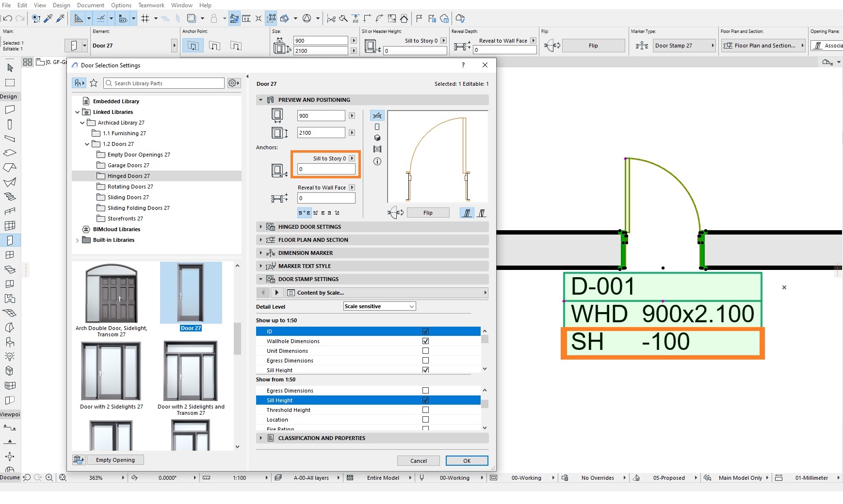This screenshot has height=504, width=843.
Task: Click the eyedropper pick-up parameters icon
Action: coord(48,18)
